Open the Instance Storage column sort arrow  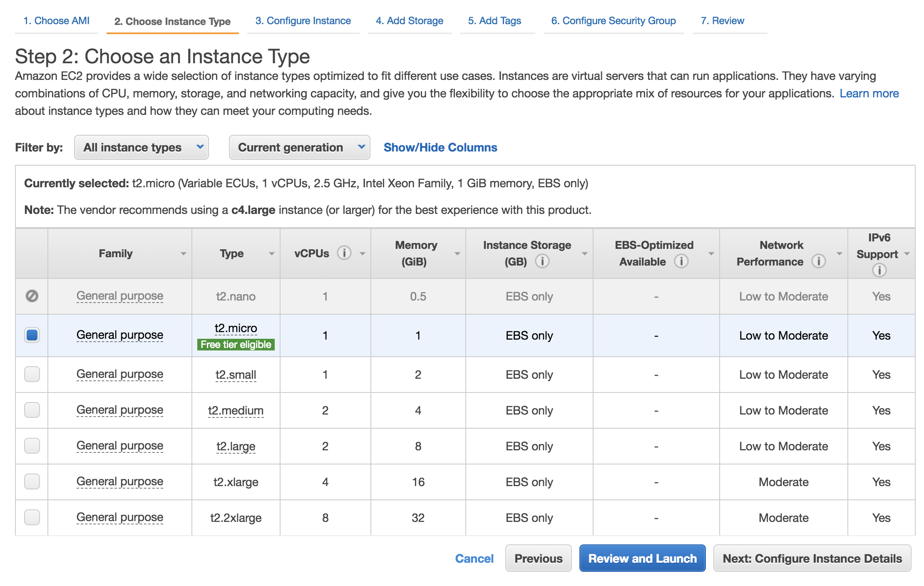coord(584,253)
